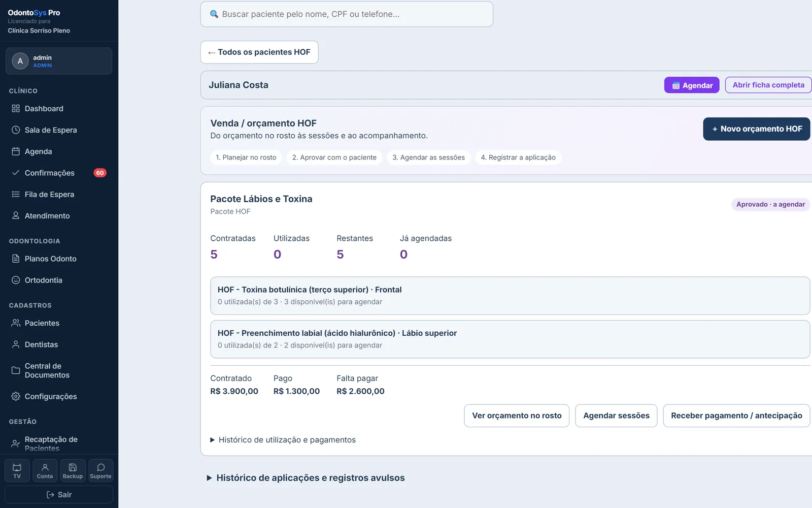Click step 3. Agendar as sessões
The height and width of the screenshot is (508, 812).
pyautogui.click(x=429, y=157)
